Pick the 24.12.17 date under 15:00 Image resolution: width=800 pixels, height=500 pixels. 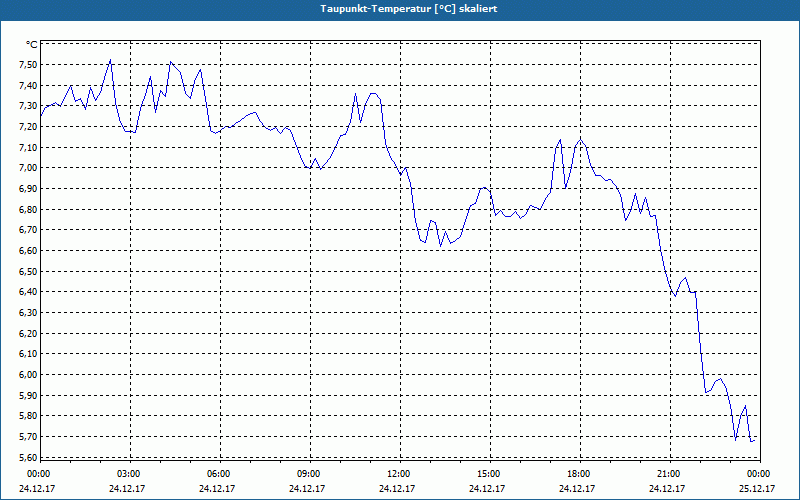pos(487,488)
